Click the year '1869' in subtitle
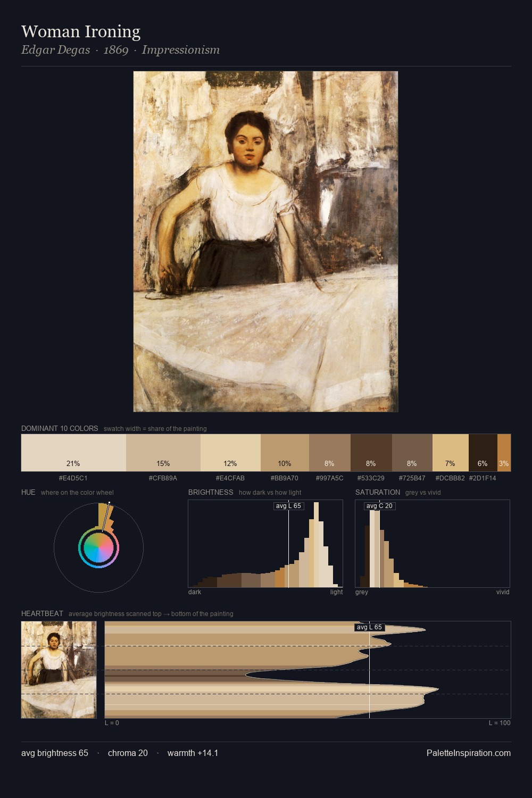This screenshot has width=532, height=798. click(x=116, y=50)
